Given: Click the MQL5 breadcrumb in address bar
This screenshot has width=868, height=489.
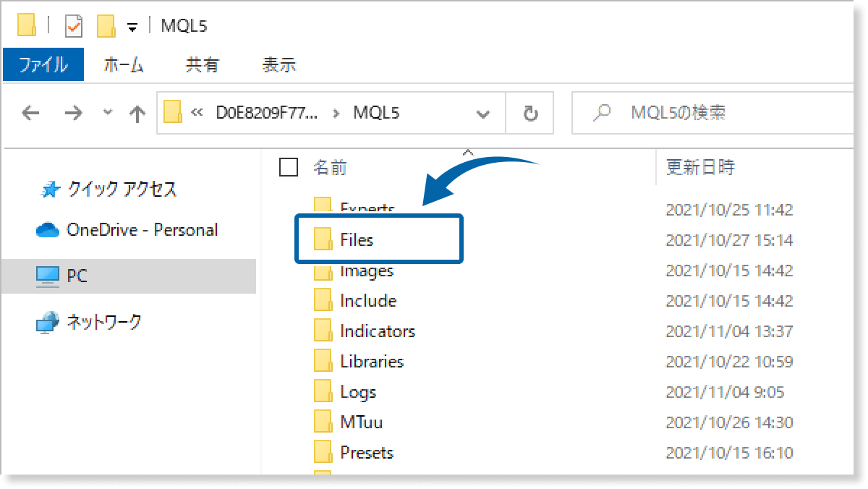Looking at the screenshot, I should pyautogui.click(x=376, y=113).
